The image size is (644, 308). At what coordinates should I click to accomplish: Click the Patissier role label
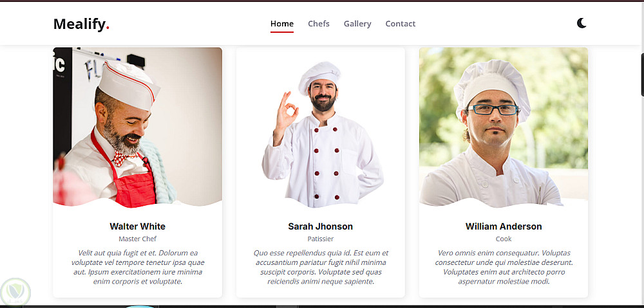[x=320, y=239]
